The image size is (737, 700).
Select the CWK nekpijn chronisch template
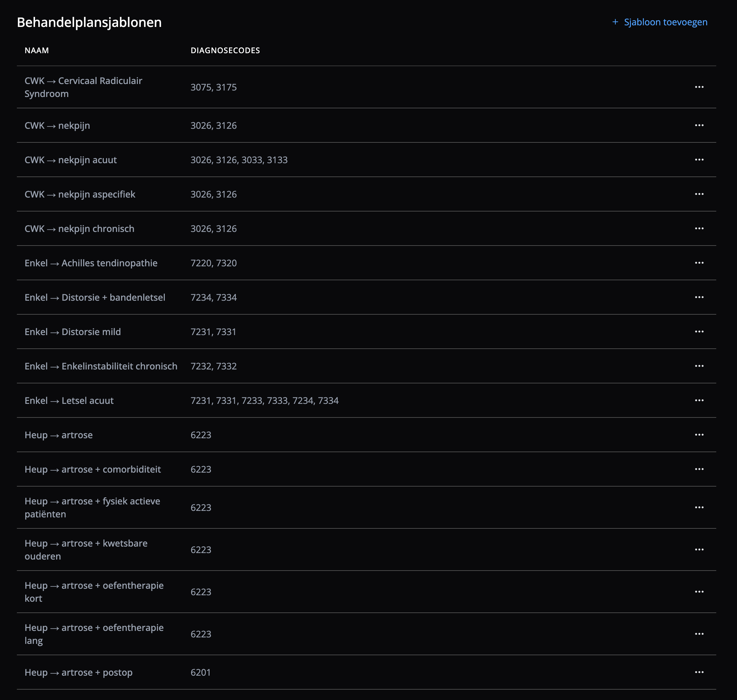click(79, 229)
